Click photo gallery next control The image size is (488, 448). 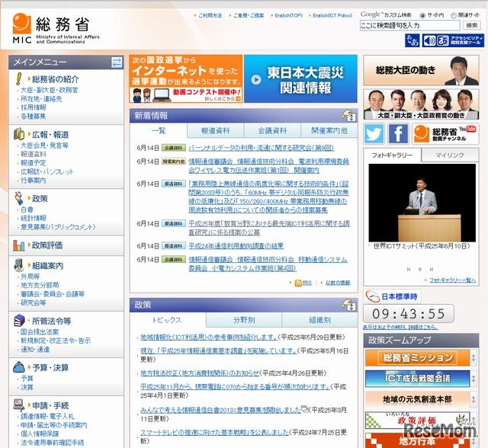tap(431, 269)
